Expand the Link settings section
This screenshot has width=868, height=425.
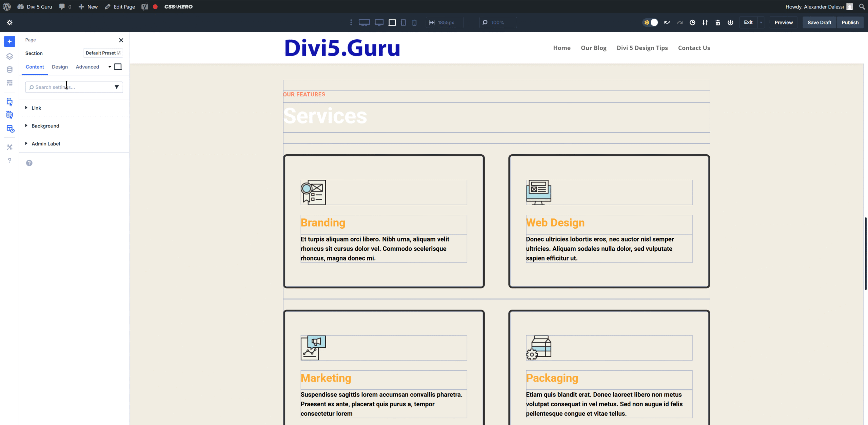(36, 108)
